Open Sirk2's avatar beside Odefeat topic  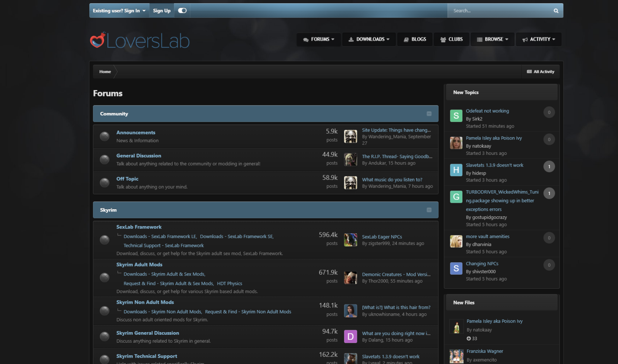point(456,116)
